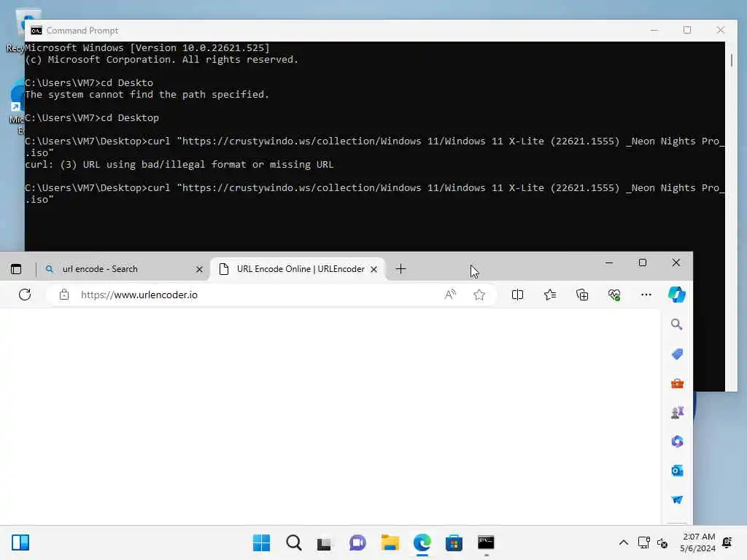
Task: Open the sidebar paper plane Drop icon
Action: (677, 499)
